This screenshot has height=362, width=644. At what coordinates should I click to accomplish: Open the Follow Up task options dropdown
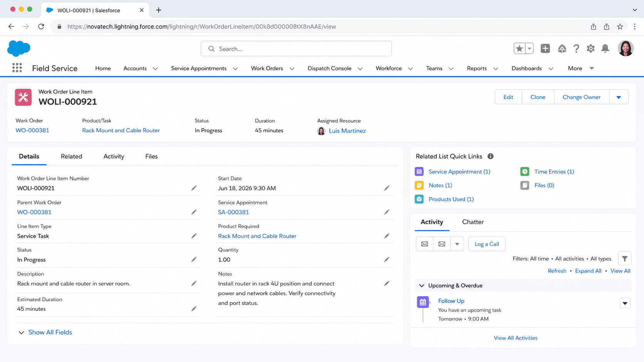(625, 303)
